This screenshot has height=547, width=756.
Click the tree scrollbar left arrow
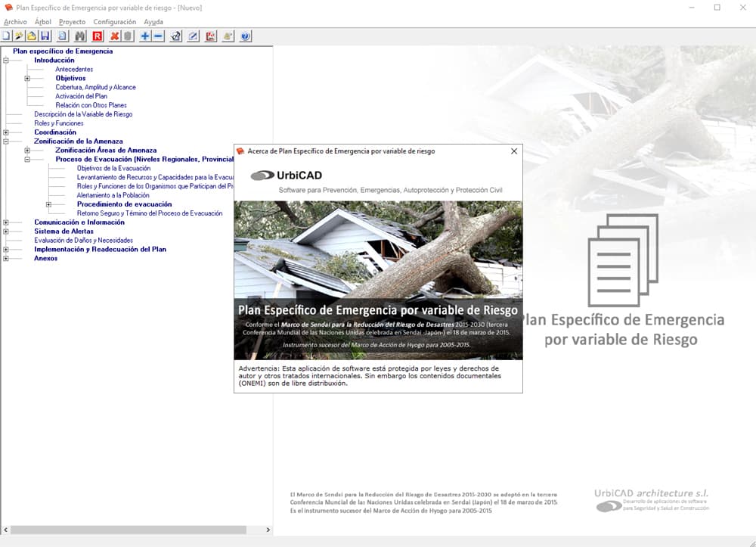point(5,530)
